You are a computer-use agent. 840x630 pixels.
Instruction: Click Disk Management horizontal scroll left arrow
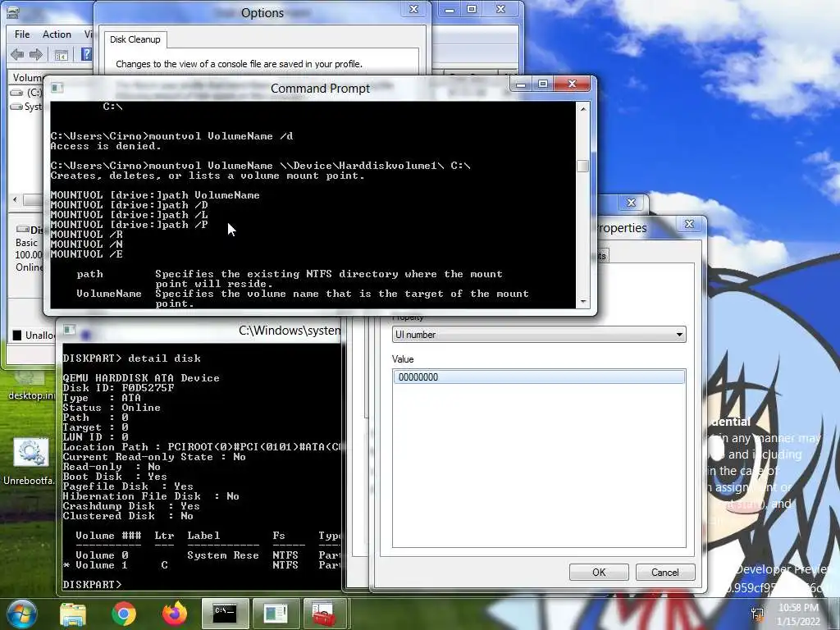click(15, 200)
